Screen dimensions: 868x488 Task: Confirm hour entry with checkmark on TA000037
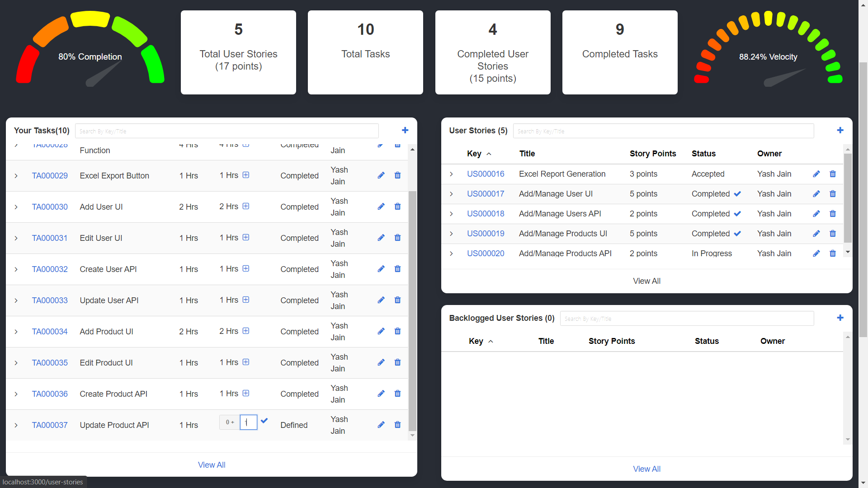(x=264, y=421)
